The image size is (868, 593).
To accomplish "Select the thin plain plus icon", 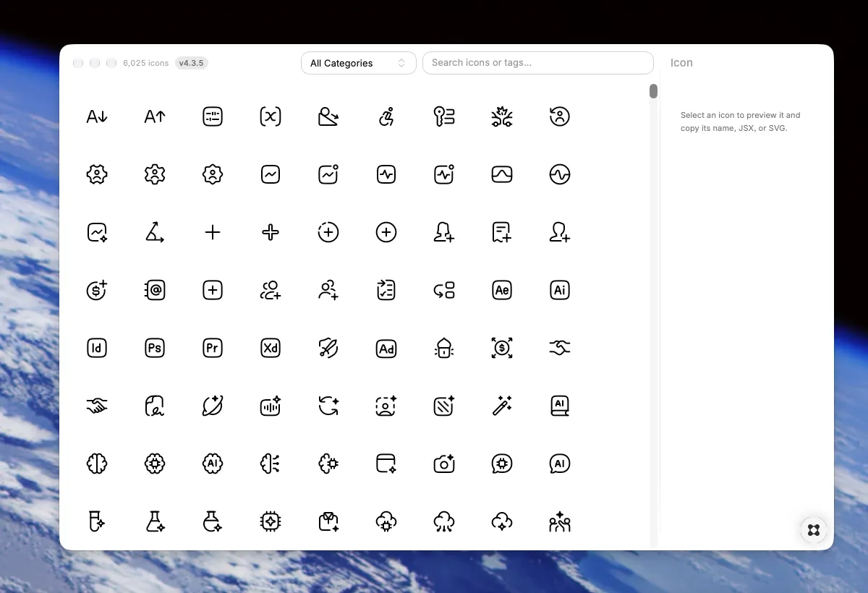I will (213, 232).
